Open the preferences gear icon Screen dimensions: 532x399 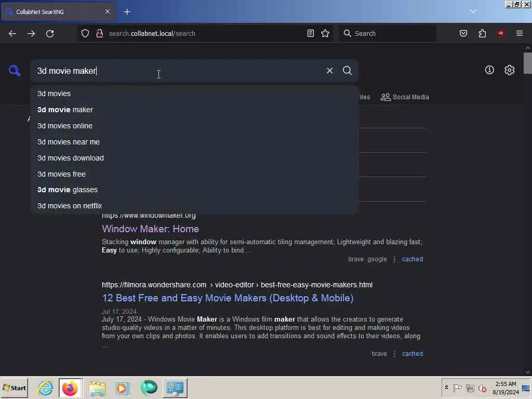coord(509,70)
